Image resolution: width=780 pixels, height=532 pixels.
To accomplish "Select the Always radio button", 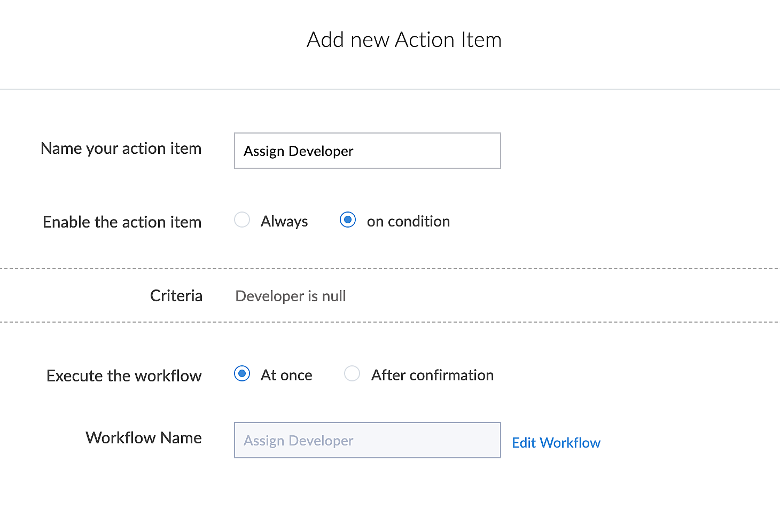I will [x=242, y=220].
